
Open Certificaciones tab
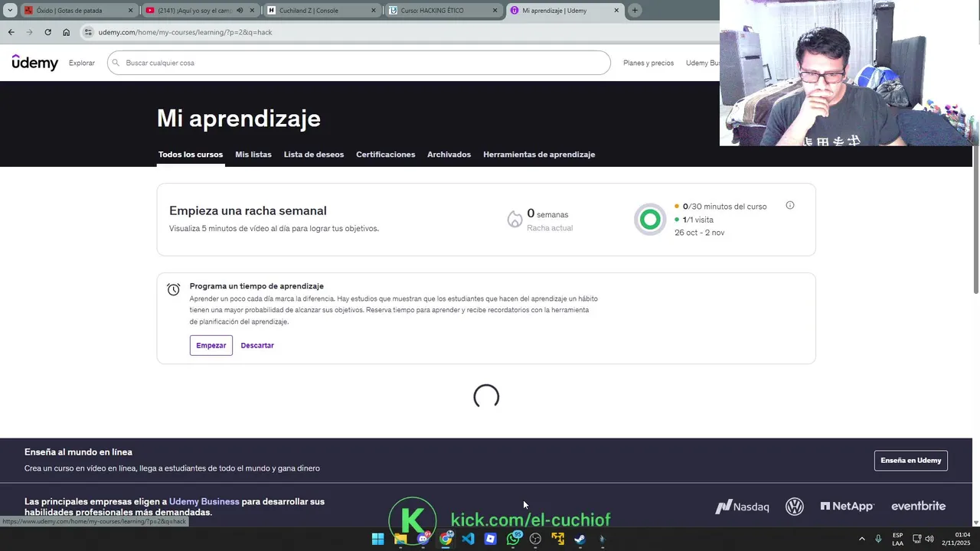point(386,155)
